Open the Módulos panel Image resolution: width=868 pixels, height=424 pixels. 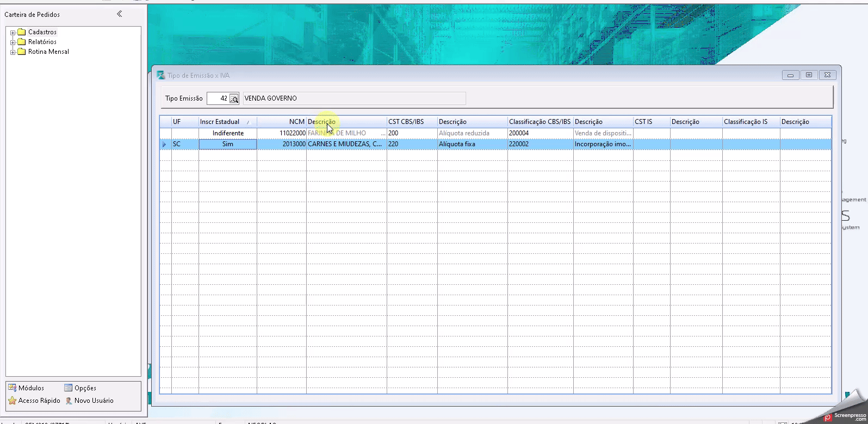(26, 388)
